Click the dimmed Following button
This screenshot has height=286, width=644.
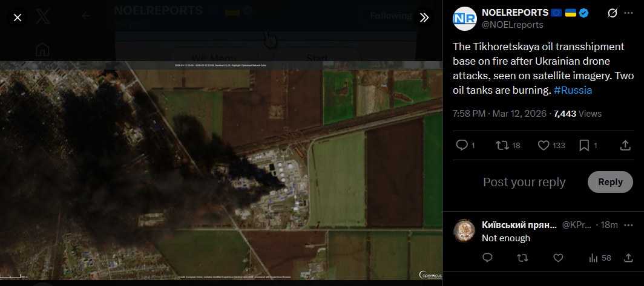click(391, 16)
